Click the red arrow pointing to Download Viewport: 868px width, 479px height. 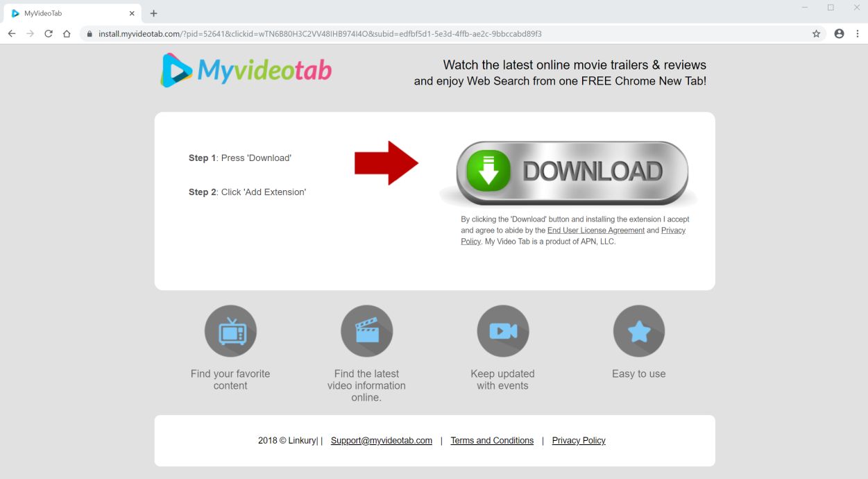click(386, 162)
